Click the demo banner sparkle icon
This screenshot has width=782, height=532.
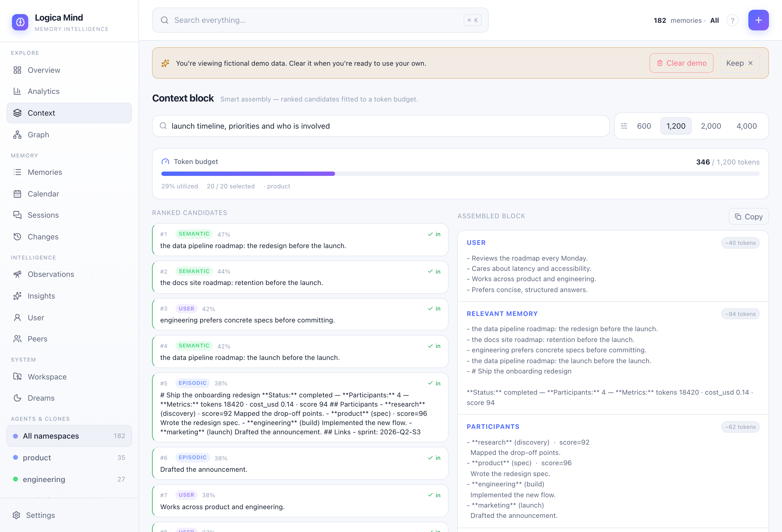(x=165, y=63)
